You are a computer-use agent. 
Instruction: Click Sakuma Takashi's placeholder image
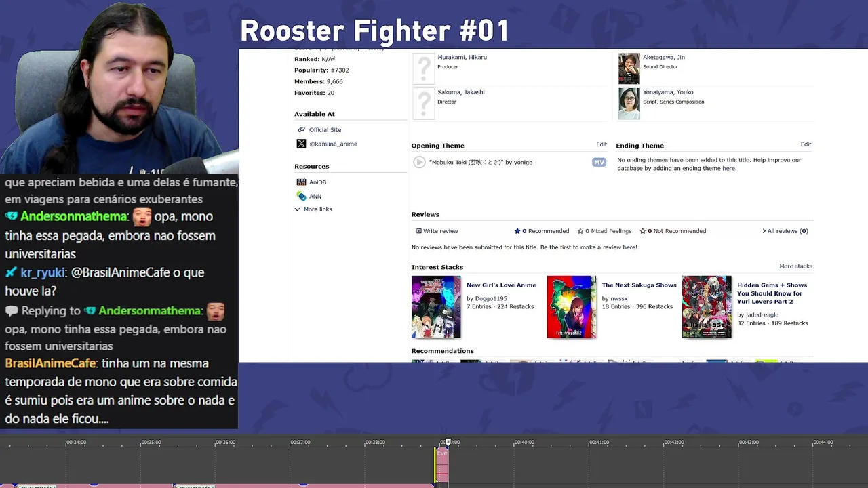coord(424,104)
